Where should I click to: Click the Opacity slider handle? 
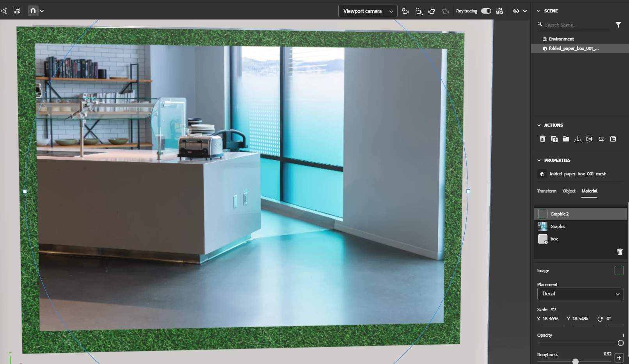621,343
